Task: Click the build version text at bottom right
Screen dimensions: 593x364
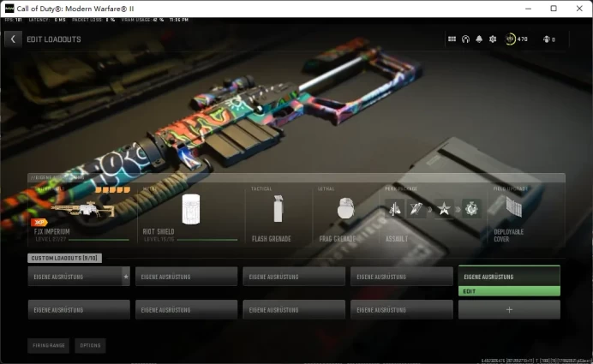Action: pyautogui.click(x=536, y=361)
